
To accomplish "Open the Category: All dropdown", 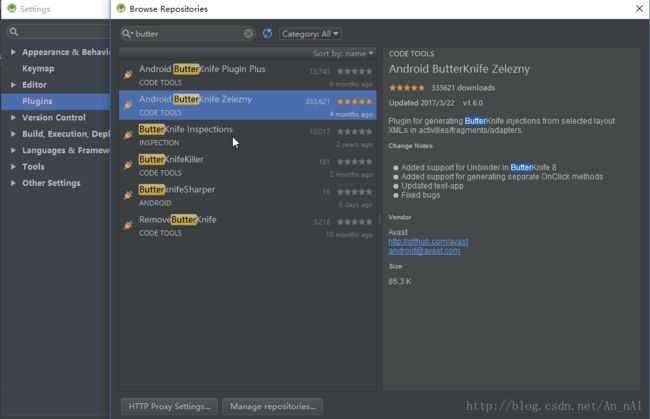I will tap(310, 34).
